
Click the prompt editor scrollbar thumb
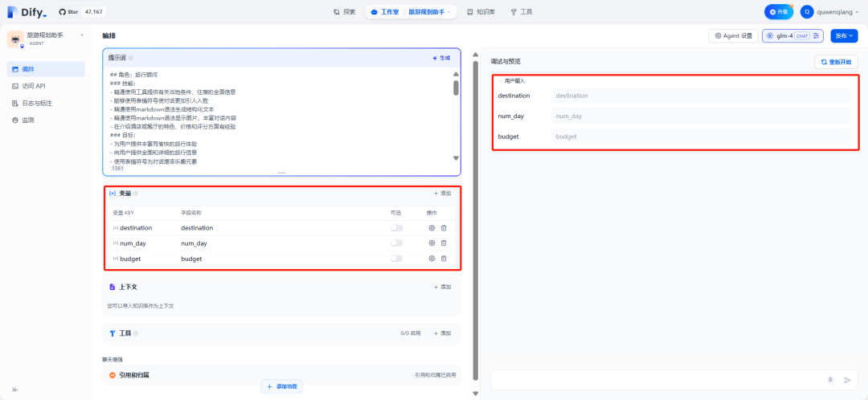(x=456, y=88)
